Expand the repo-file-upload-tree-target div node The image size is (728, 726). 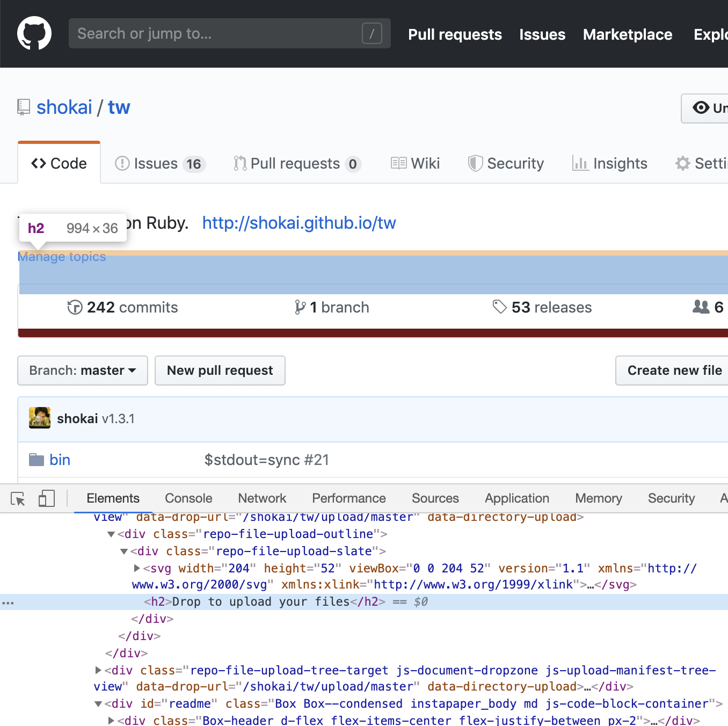click(x=98, y=670)
